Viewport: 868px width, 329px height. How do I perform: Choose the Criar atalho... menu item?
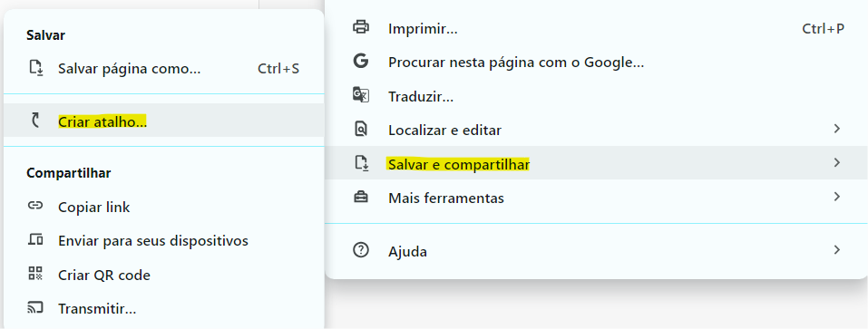[x=164, y=121]
